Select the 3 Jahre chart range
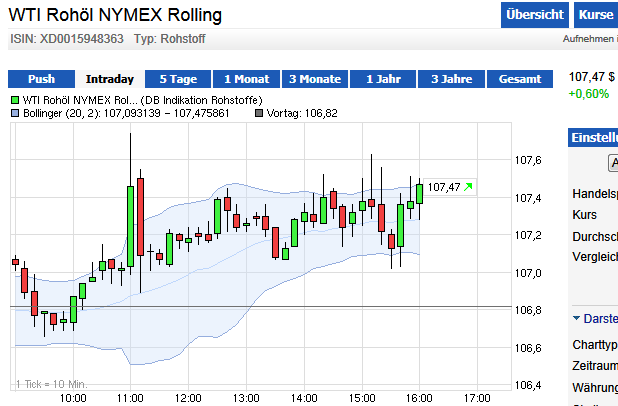Screen dimensions: 618x406 point(452,79)
